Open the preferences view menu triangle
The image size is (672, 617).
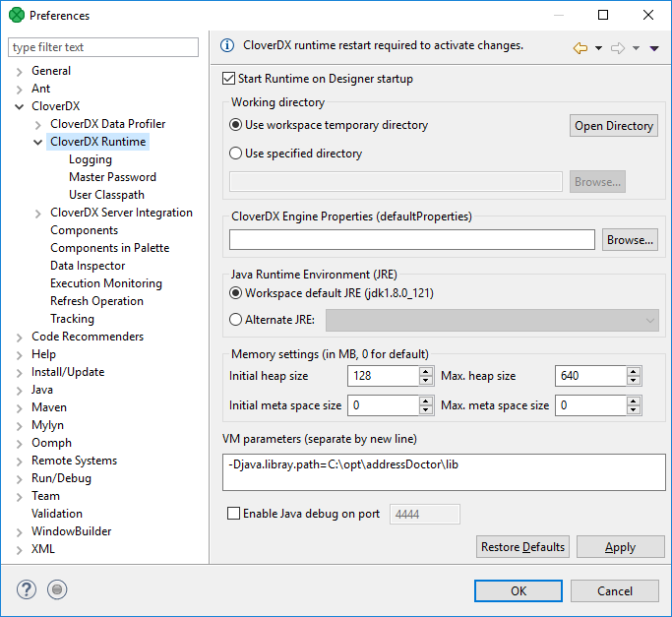(654, 48)
